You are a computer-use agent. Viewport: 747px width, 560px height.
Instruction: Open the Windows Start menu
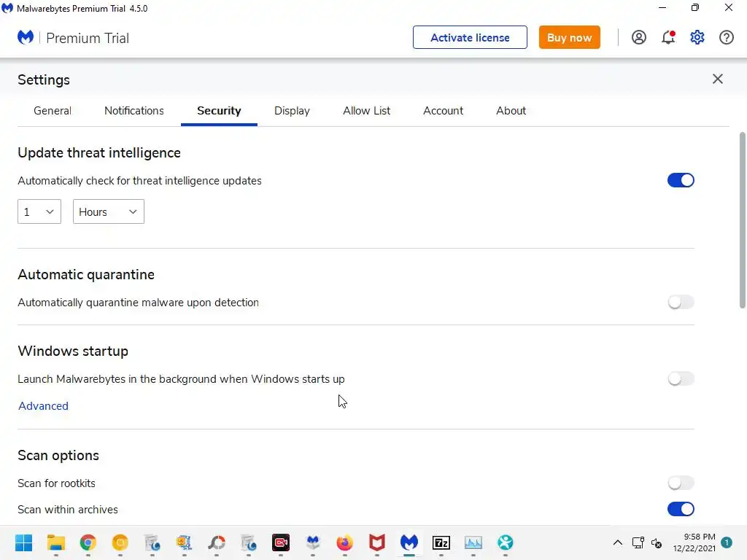click(x=23, y=542)
